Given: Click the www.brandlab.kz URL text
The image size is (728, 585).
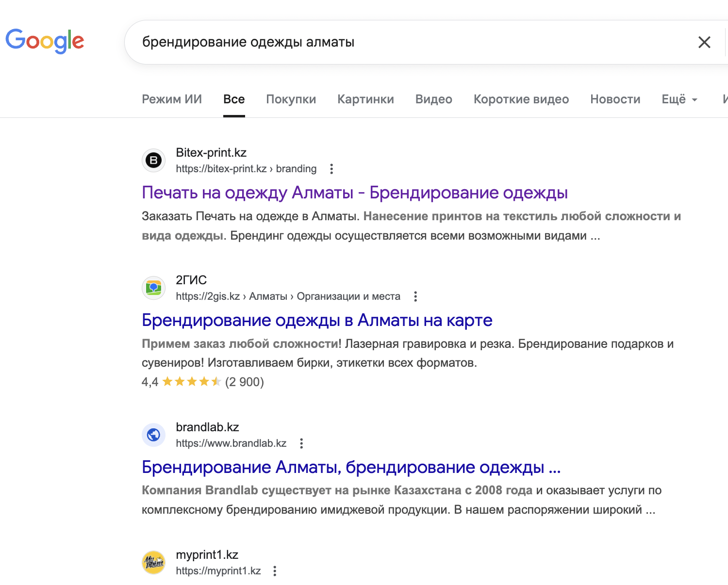Looking at the screenshot, I should tap(231, 443).
